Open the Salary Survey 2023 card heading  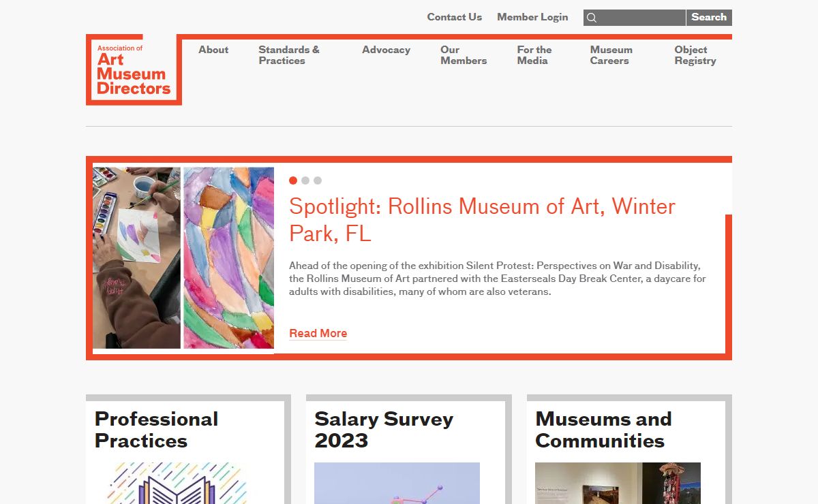point(384,430)
